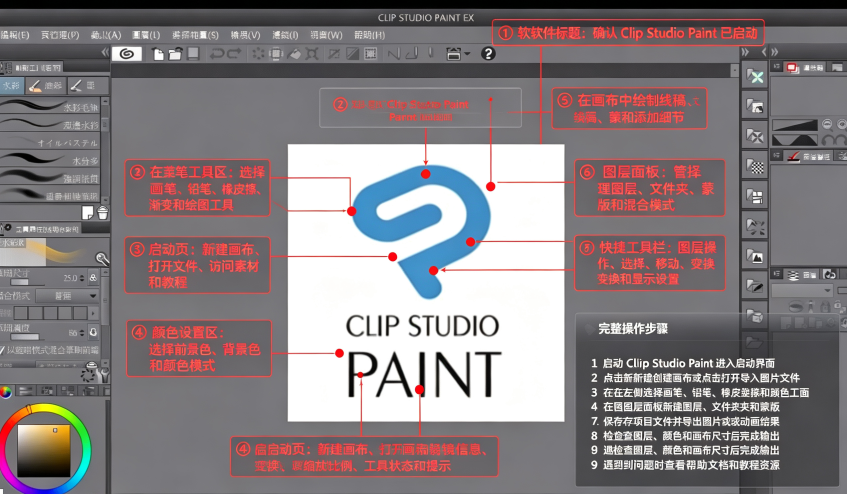
Task: Select the 濕濃水彩 brush preset
Action: pos(50,124)
